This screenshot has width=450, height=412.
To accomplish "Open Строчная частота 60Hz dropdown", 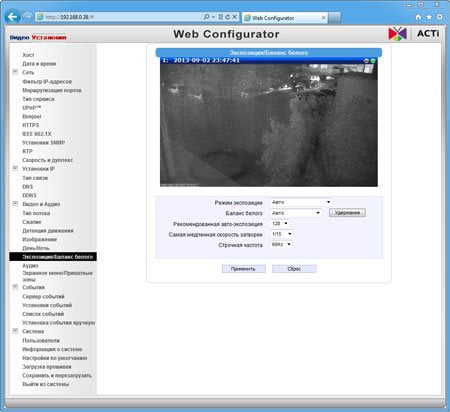I will click(x=281, y=244).
